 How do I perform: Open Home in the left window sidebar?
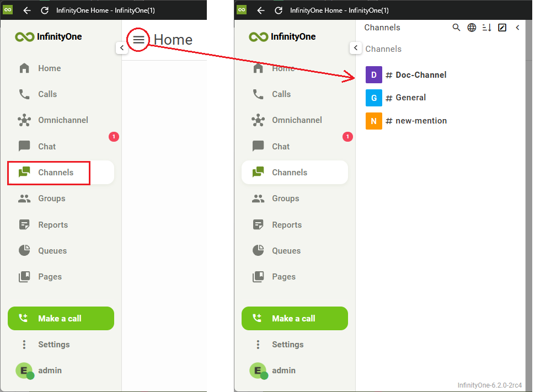point(61,68)
